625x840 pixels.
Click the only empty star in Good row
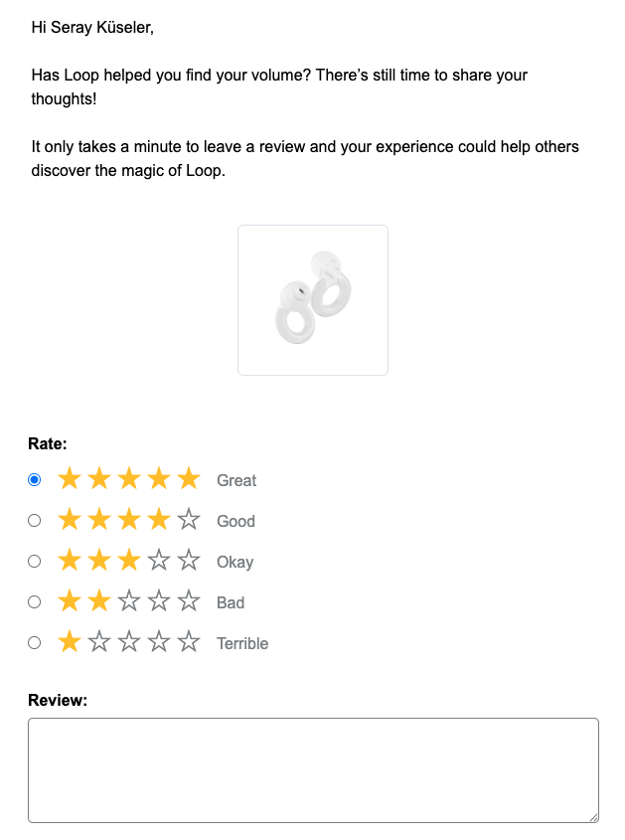(189, 519)
